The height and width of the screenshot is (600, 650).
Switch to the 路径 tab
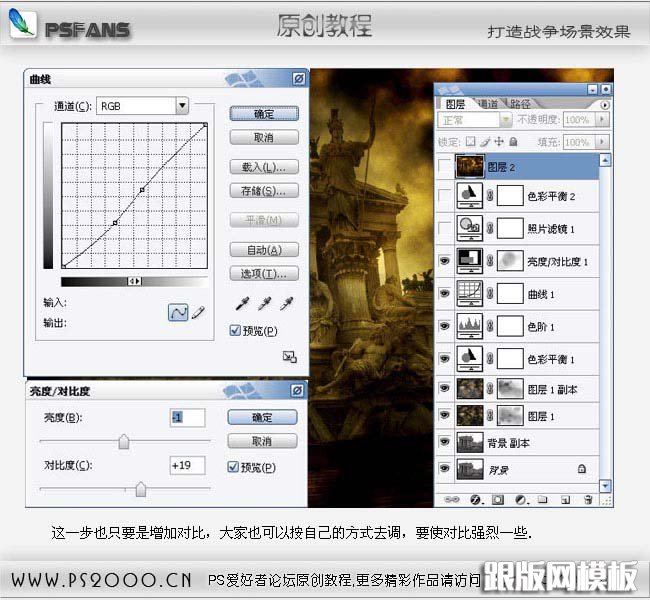click(x=520, y=103)
